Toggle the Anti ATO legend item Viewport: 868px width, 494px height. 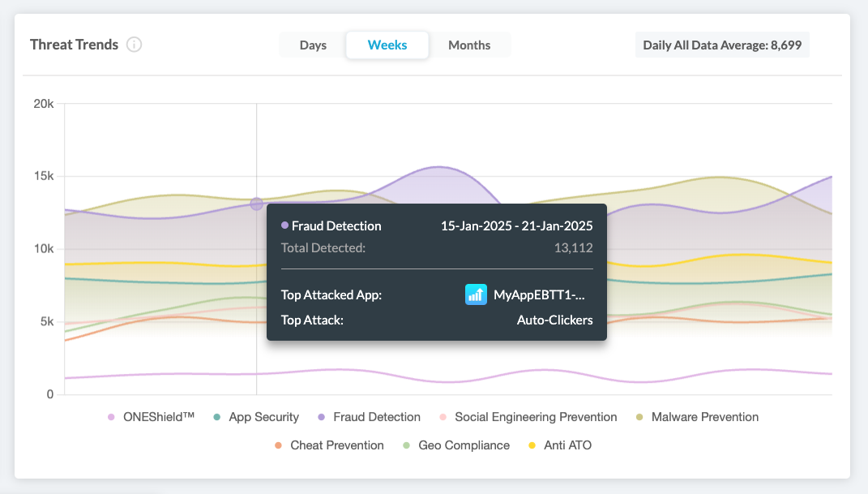click(x=567, y=445)
